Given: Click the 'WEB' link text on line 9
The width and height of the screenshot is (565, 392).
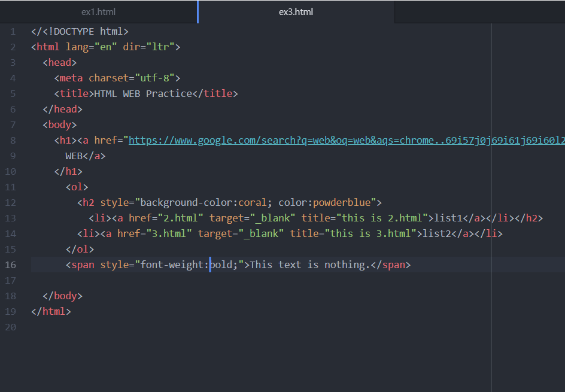Looking at the screenshot, I should point(74,156).
